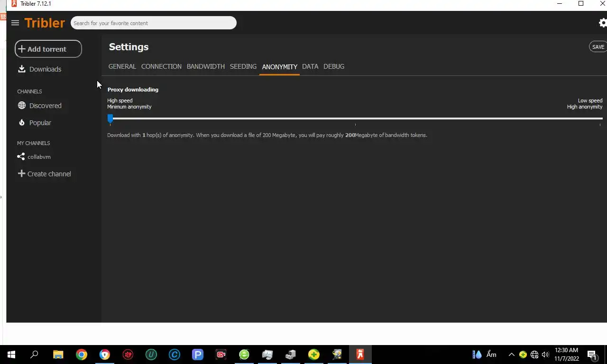Set anonymity slider to the high-anonymity end
The height and width of the screenshot is (364, 607).
(600, 118)
